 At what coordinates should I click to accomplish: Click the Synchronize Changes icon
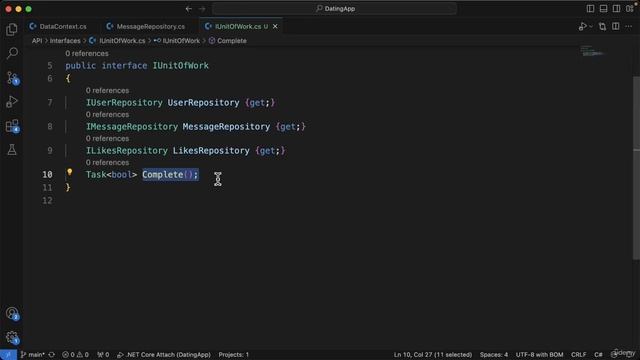coord(52,355)
